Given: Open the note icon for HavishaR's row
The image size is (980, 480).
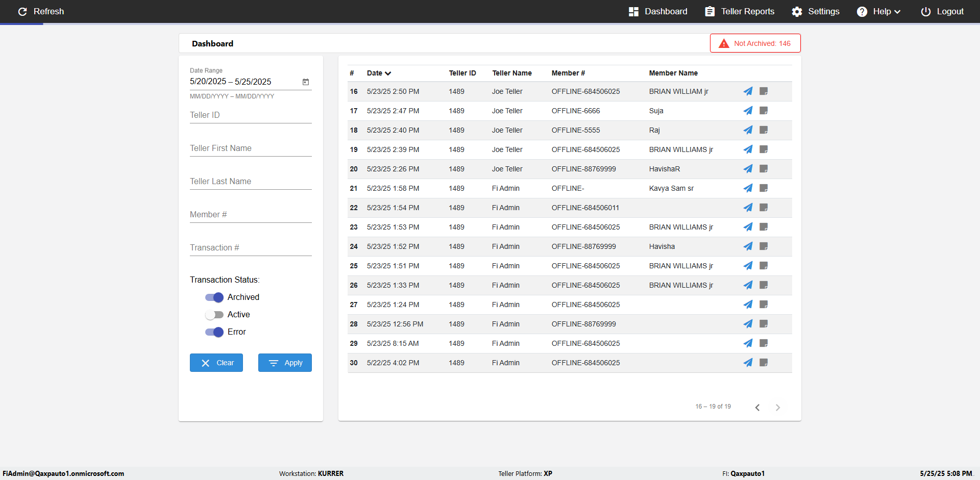Looking at the screenshot, I should 764,169.
